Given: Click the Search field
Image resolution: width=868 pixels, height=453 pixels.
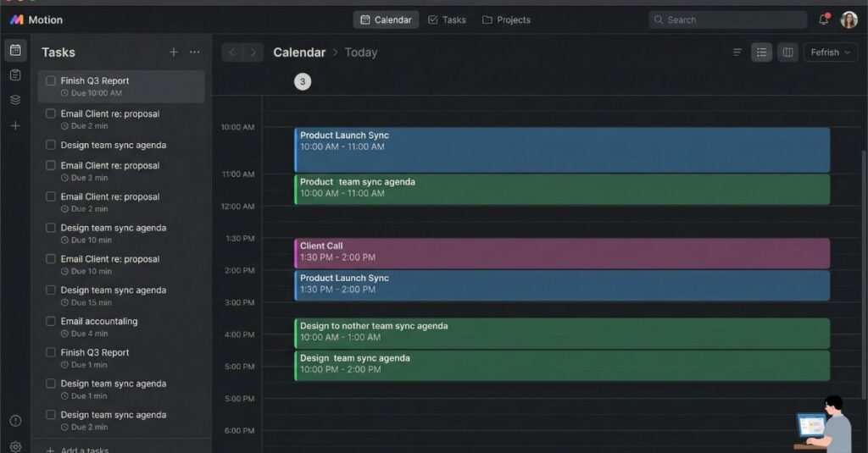Looking at the screenshot, I should point(727,20).
